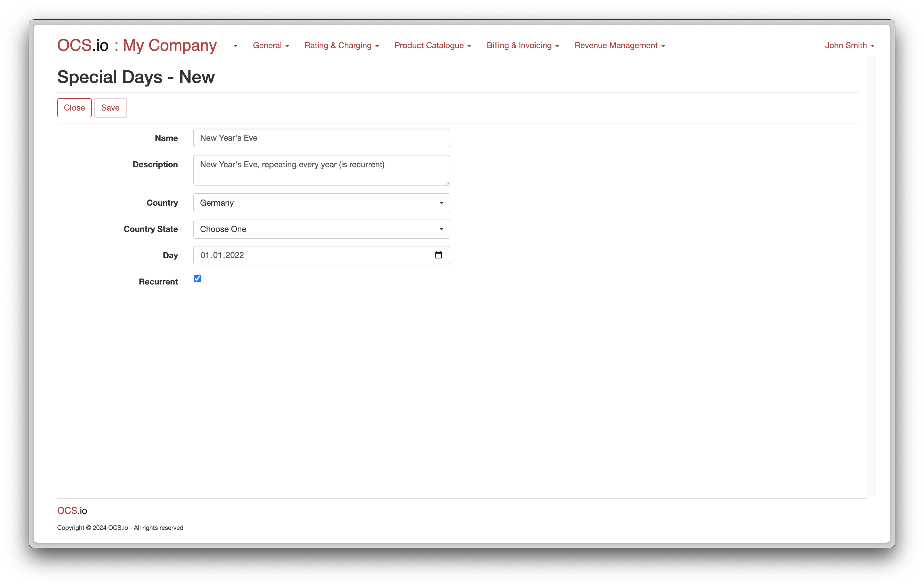Open the Billing & Invoicing menu
The height and width of the screenshot is (586, 924).
[523, 45]
